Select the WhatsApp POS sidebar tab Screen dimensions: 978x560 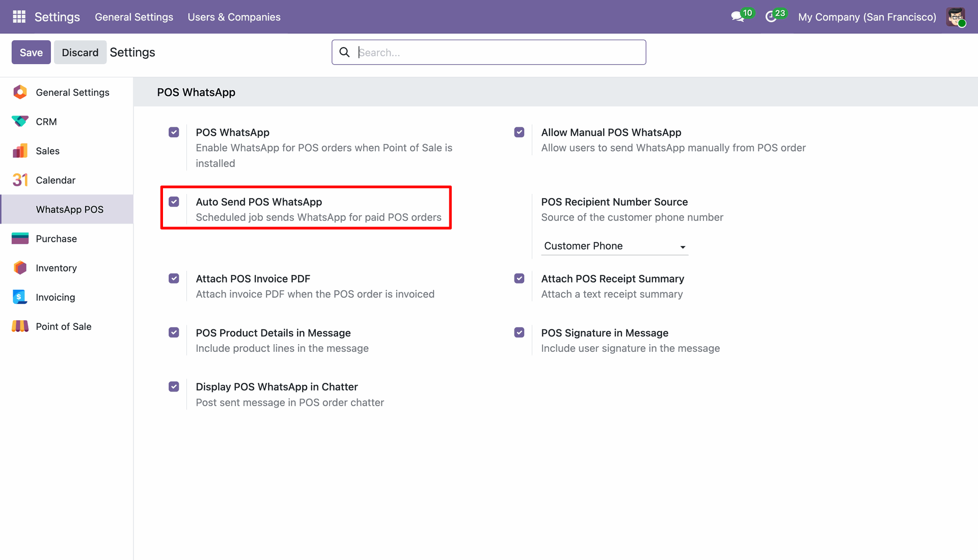(x=67, y=209)
